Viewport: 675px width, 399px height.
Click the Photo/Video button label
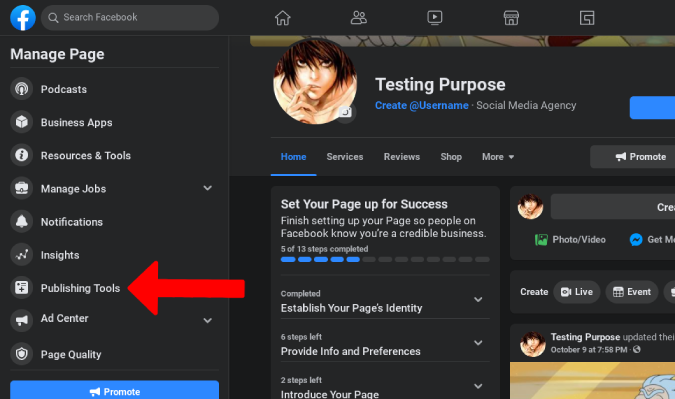[579, 240]
